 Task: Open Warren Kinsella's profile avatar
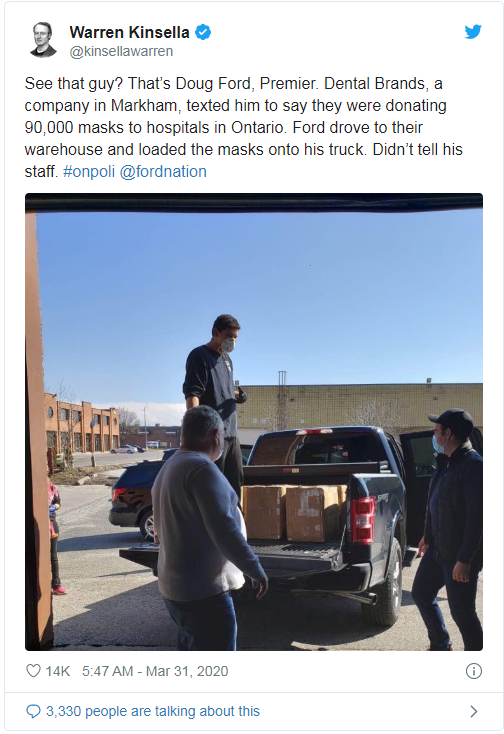point(43,40)
